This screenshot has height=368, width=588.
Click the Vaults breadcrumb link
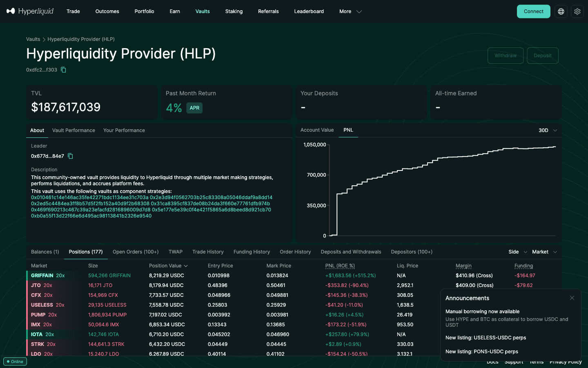(x=33, y=39)
